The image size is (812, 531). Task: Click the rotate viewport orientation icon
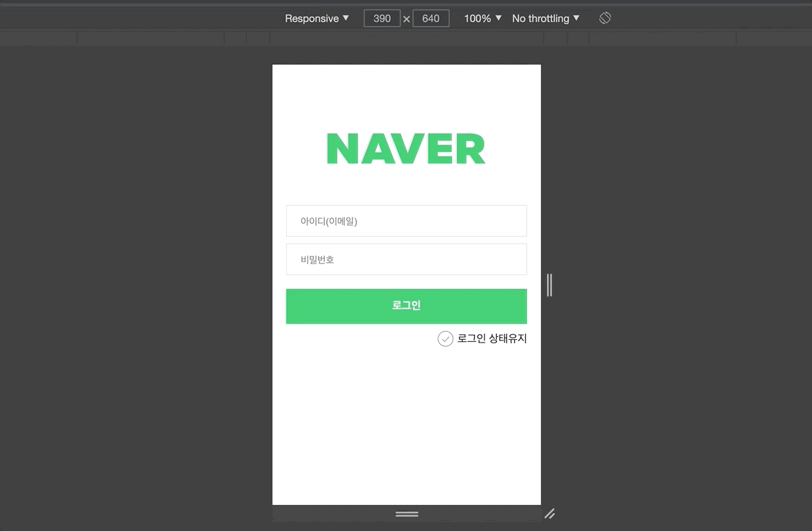[x=605, y=19]
